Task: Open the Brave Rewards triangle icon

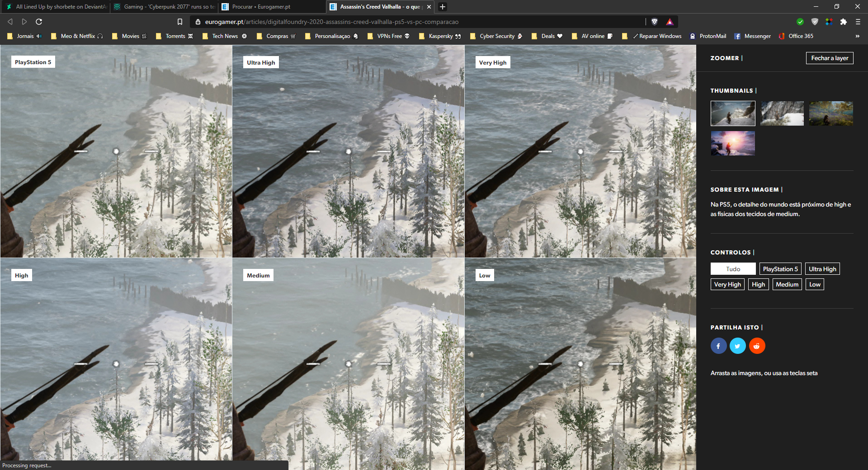Action: tap(670, 22)
